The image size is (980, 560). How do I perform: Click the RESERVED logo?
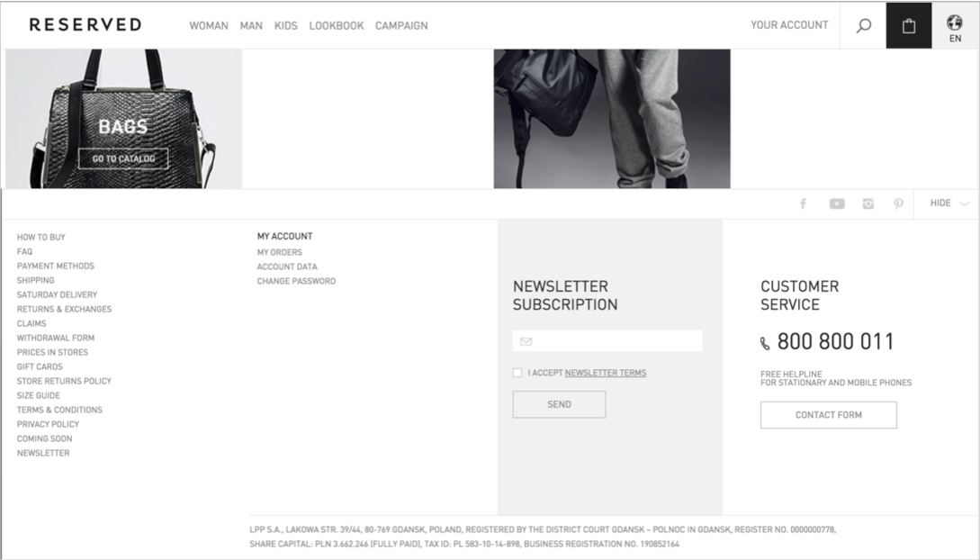tap(85, 25)
